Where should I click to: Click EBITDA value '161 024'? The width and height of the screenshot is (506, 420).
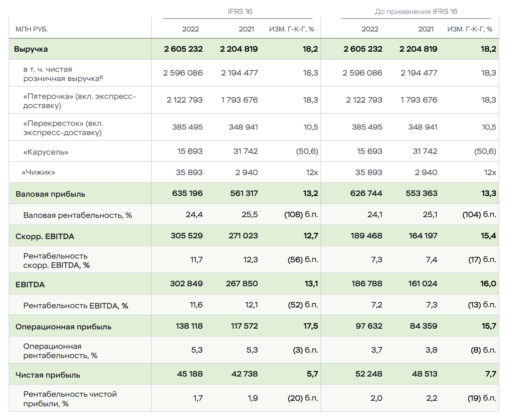(x=423, y=284)
